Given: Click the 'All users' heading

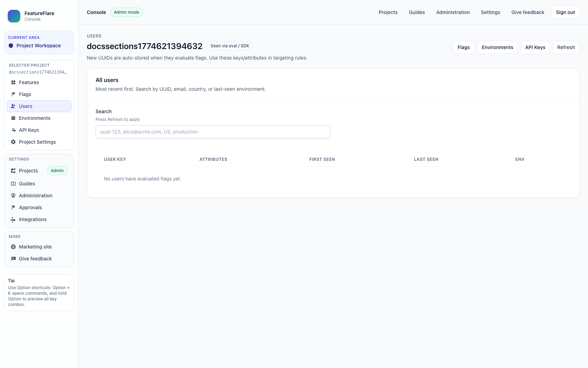Looking at the screenshot, I should tap(107, 80).
